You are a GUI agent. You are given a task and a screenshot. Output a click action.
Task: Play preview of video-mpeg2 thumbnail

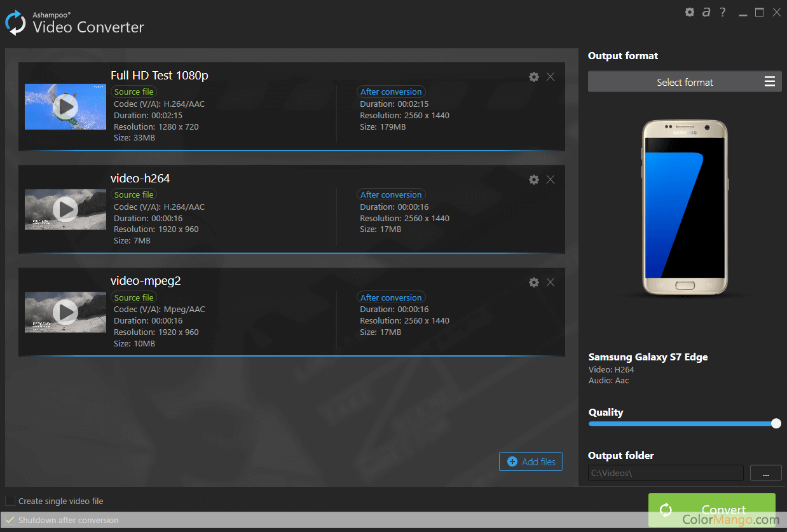(65, 312)
